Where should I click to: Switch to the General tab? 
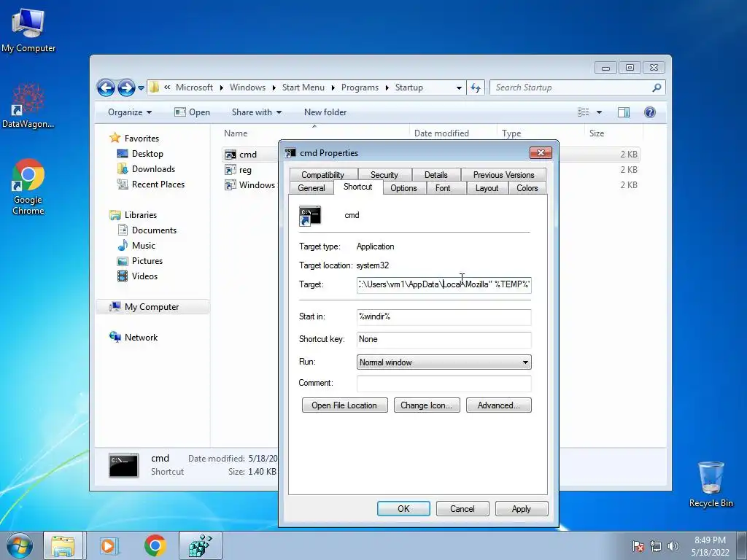point(311,188)
